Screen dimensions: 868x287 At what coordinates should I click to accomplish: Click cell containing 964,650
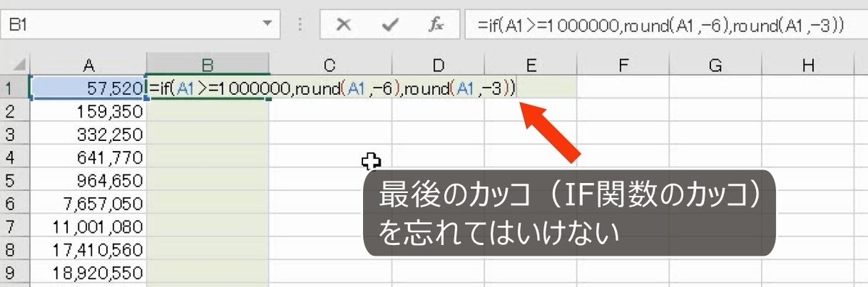88,180
